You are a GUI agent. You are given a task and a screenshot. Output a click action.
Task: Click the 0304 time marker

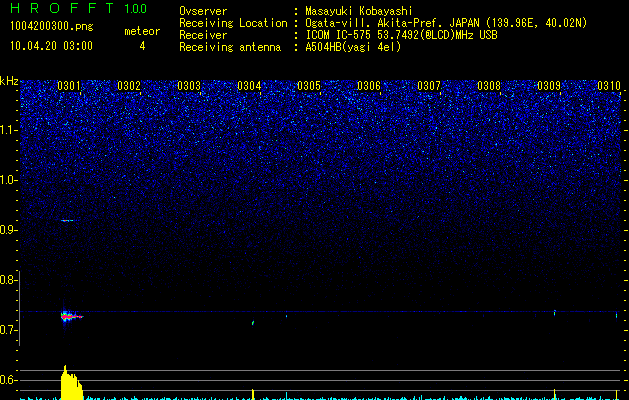click(x=249, y=86)
